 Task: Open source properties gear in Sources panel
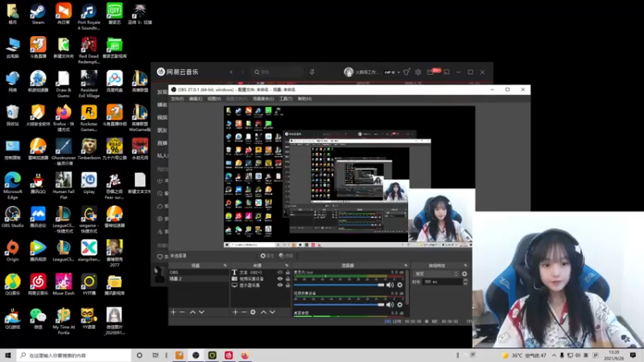[253, 312]
